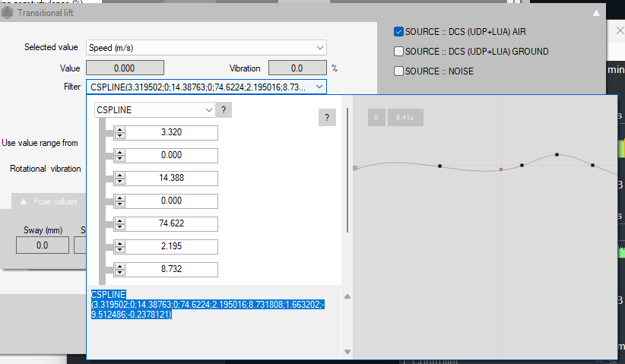Click the gray start point of the spline curve
Viewport: 625px width, 364px height.
(355, 166)
